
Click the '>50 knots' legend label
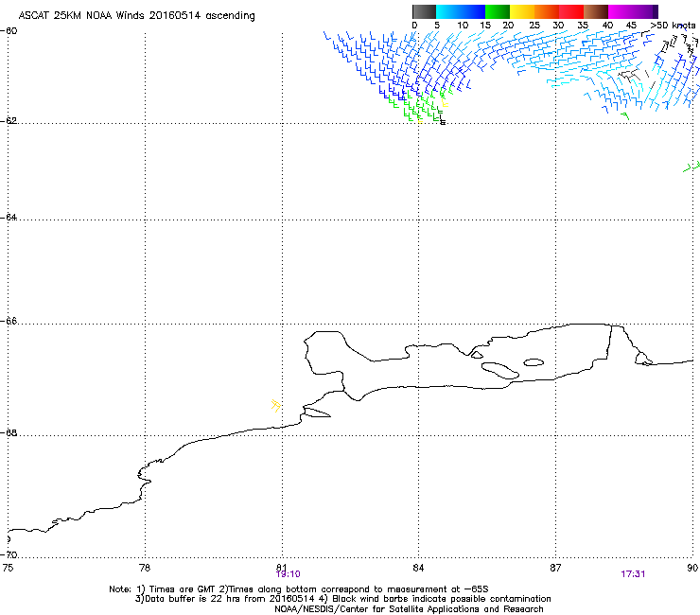(674, 26)
